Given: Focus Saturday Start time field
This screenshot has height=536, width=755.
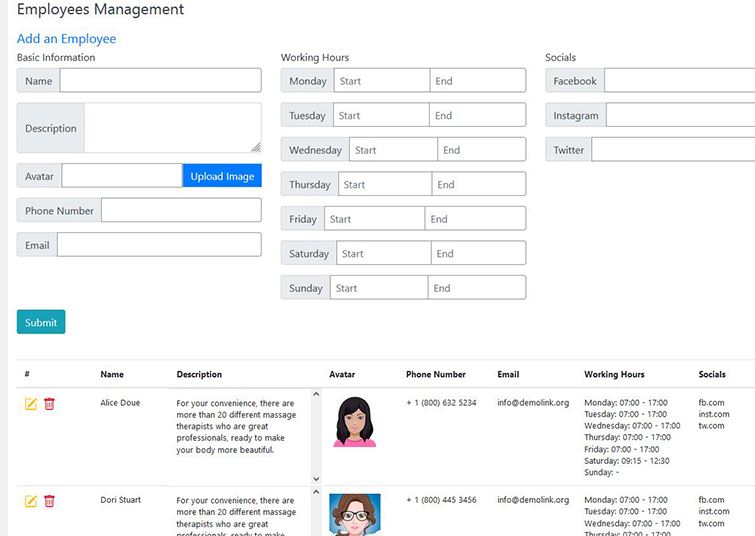Looking at the screenshot, I should pos(384,253).
